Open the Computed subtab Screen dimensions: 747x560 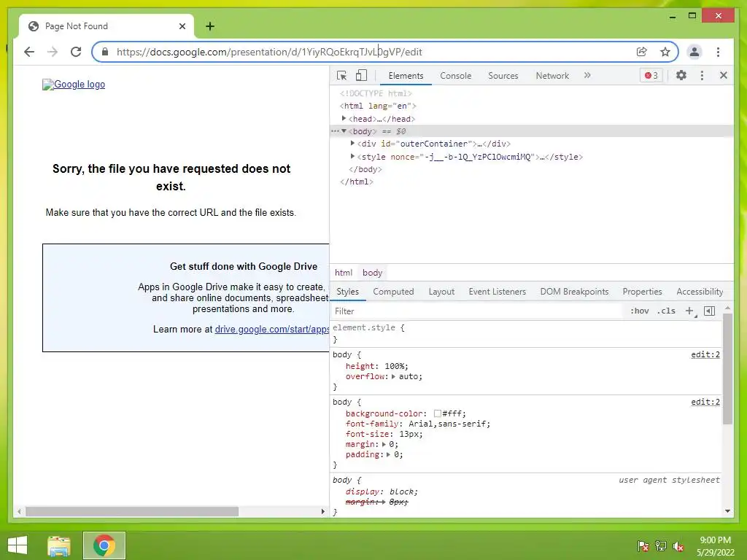point(393,292)
